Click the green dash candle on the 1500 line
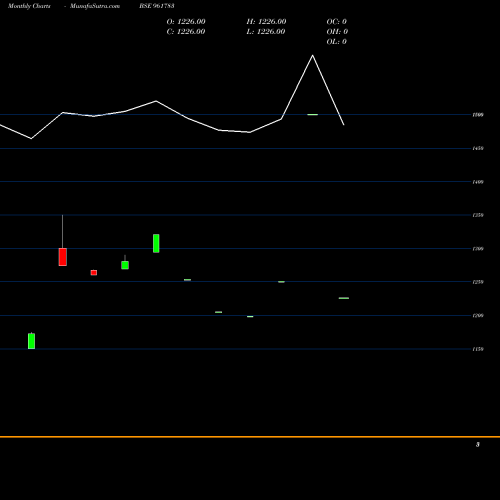500x500 pixels. click(312, 115)
